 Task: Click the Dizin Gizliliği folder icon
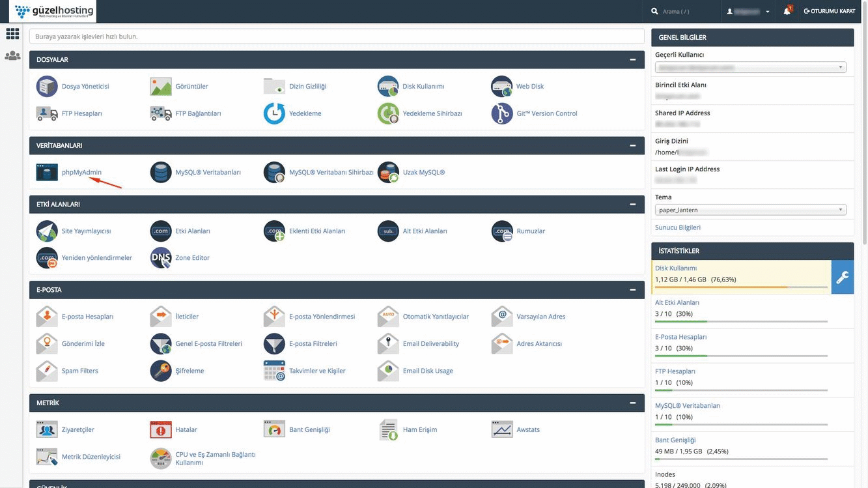274,86
